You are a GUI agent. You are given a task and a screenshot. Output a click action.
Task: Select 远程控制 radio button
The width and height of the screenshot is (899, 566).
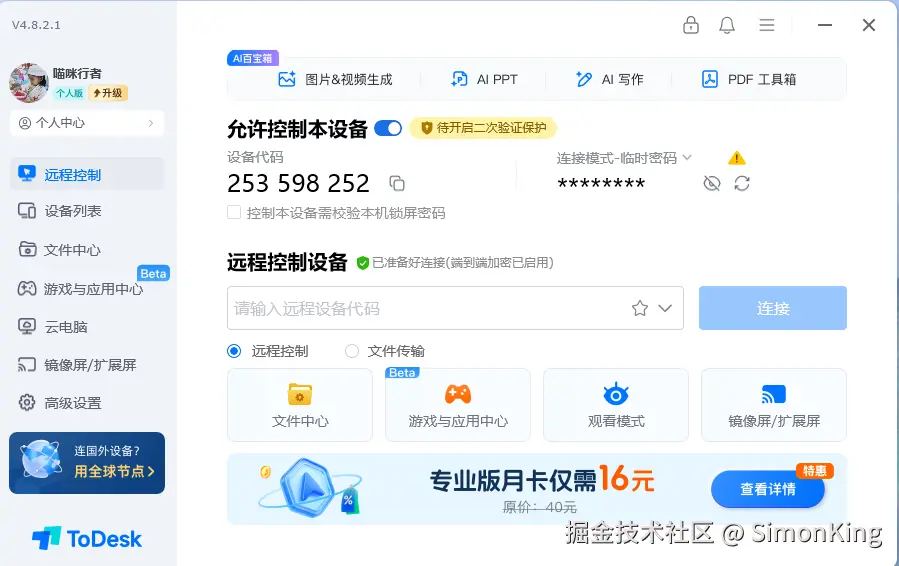coord(234,351)
